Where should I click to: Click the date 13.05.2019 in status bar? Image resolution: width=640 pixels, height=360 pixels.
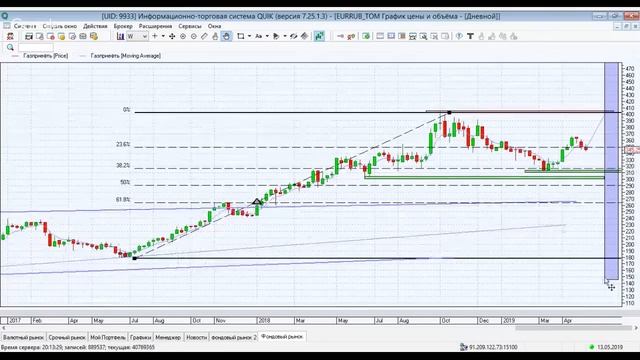(x=610, y=347)
